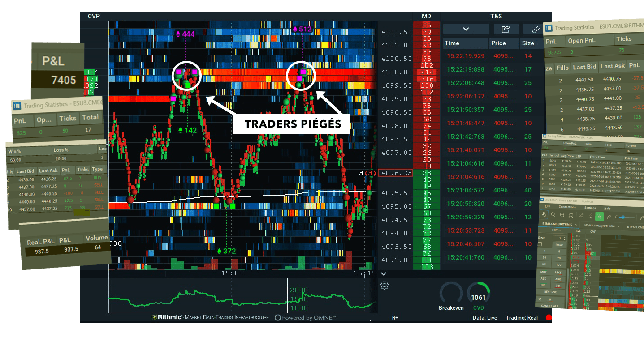
Task: Open the Settings menu in Bookmap
Action: click(590, 208)
